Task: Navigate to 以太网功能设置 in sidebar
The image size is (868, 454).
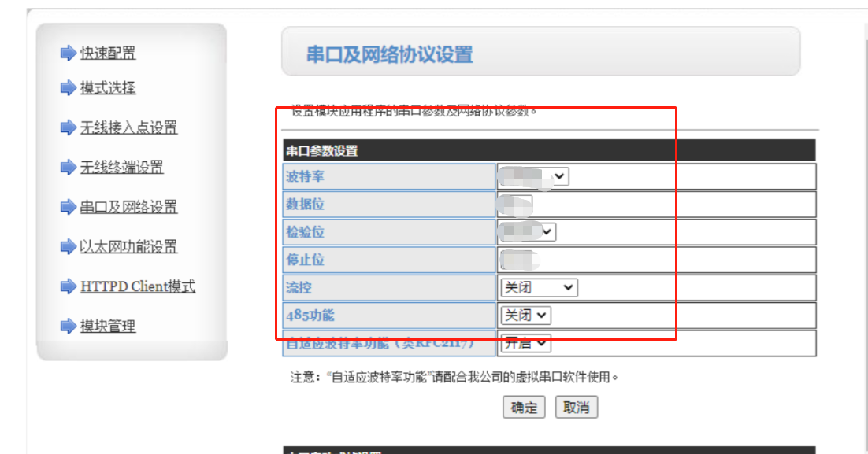Action: [x=128, y=247]
